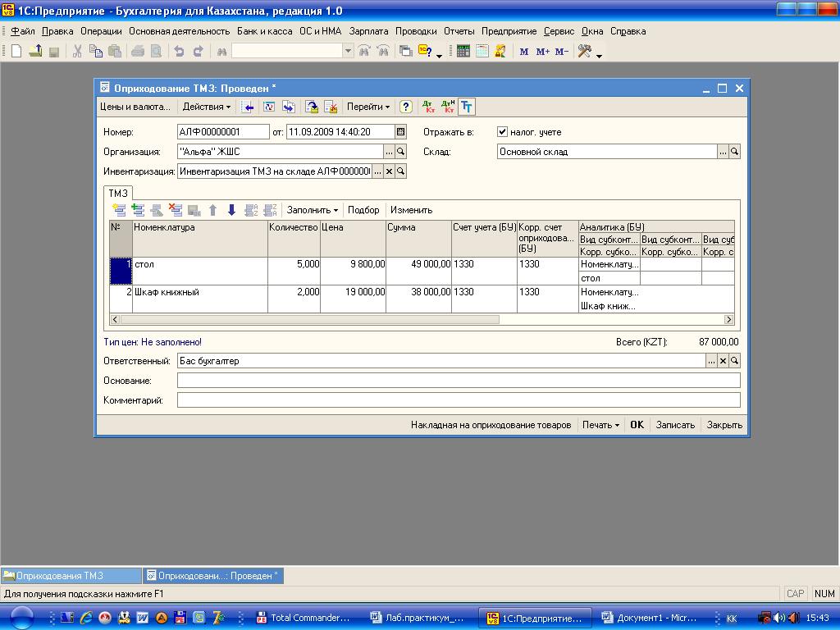Click the open file folder icon
The height and width of the screenshot is (630, 840).
click(x=35, y=52)
